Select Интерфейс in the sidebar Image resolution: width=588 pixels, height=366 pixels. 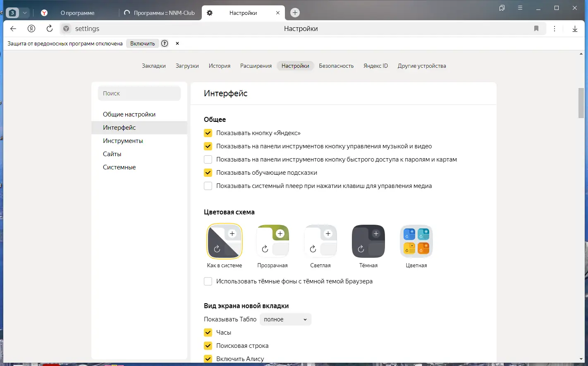click(x=139, y=128)
